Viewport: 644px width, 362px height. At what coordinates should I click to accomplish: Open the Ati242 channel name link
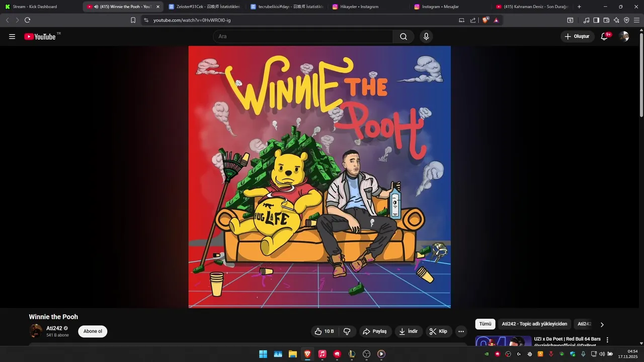[x=54, y=328]
